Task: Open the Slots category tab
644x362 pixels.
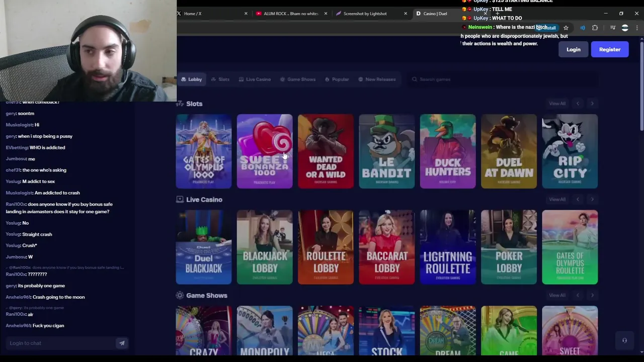Action: pyautogui.click(x=220, y=79)
